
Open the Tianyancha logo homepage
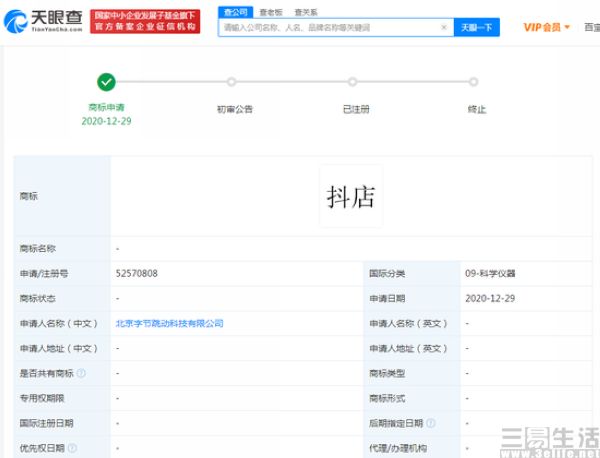pos(43,21)
